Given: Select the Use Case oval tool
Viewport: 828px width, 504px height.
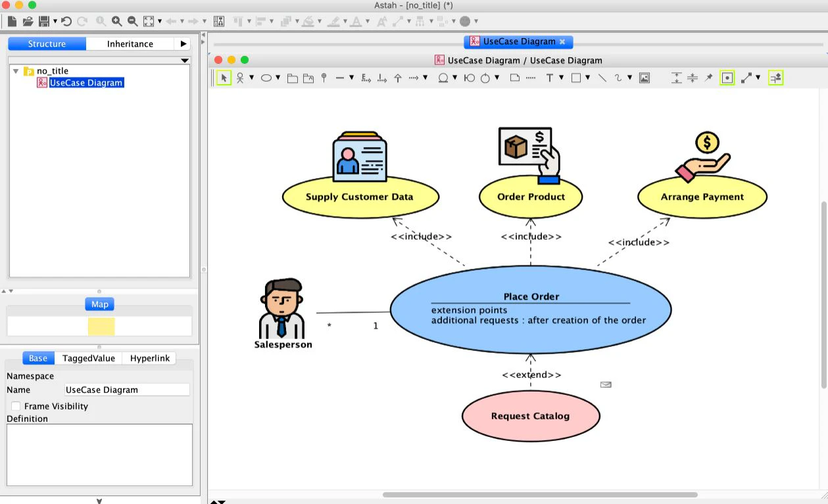Looking at the screenshot, I should 266,78.
